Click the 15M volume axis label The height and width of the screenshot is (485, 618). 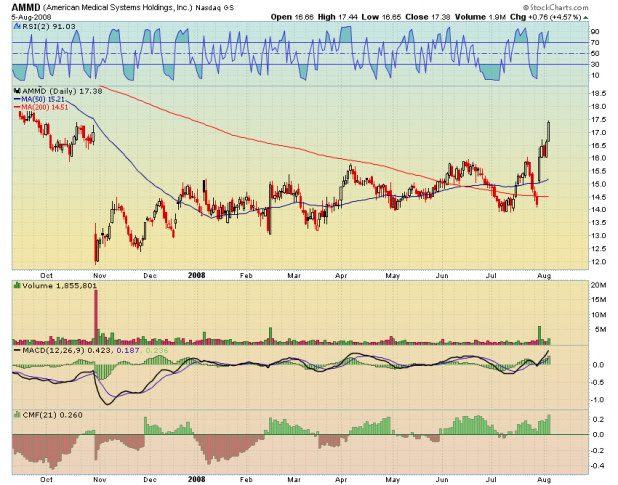pos(598,300)
